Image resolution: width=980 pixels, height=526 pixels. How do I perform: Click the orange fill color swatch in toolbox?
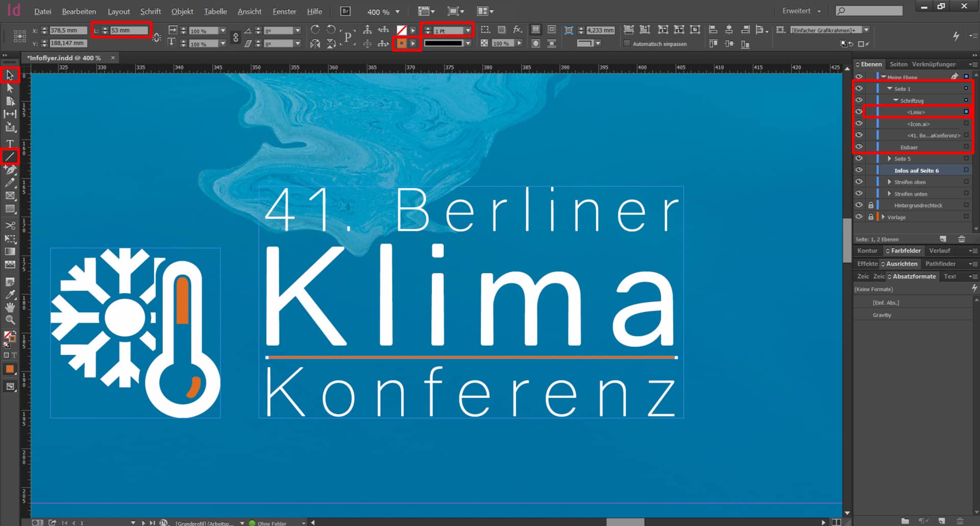(10, 369)
